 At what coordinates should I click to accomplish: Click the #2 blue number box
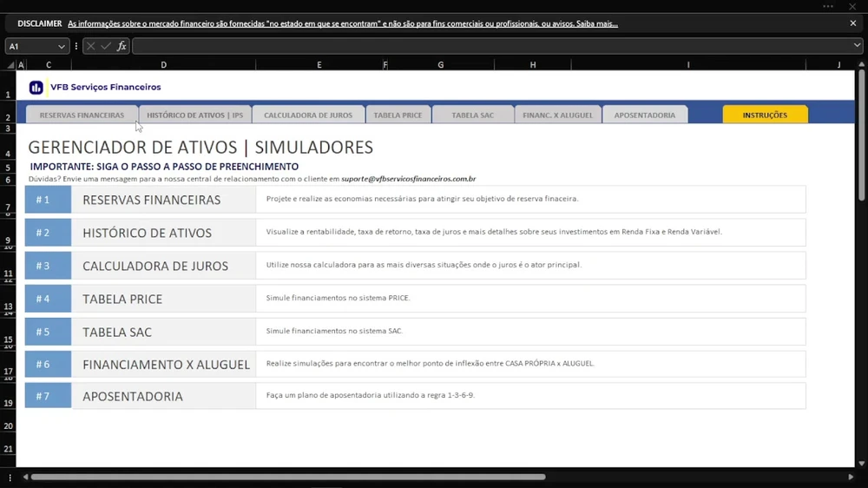click(48, 233)
